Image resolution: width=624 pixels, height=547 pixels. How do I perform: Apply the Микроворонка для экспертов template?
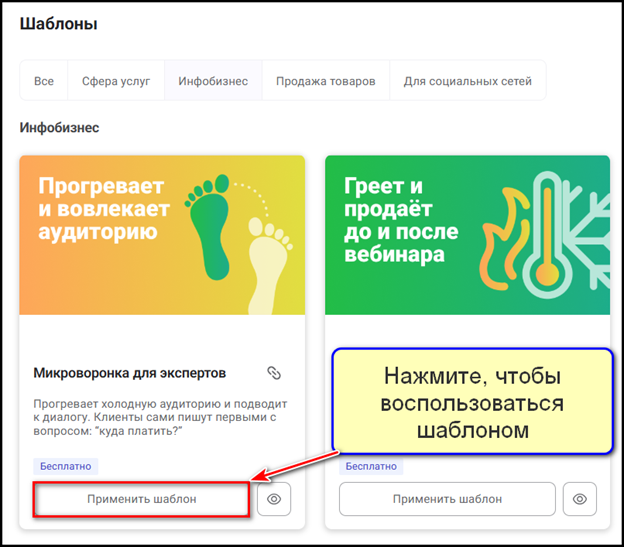pyautogui.click(x=141, y=499)
